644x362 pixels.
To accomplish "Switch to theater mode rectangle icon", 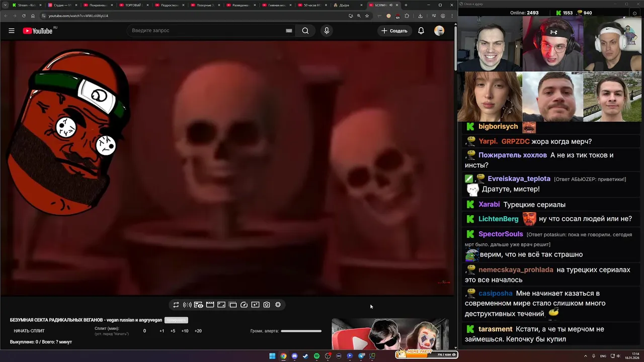I will [221, 305].
